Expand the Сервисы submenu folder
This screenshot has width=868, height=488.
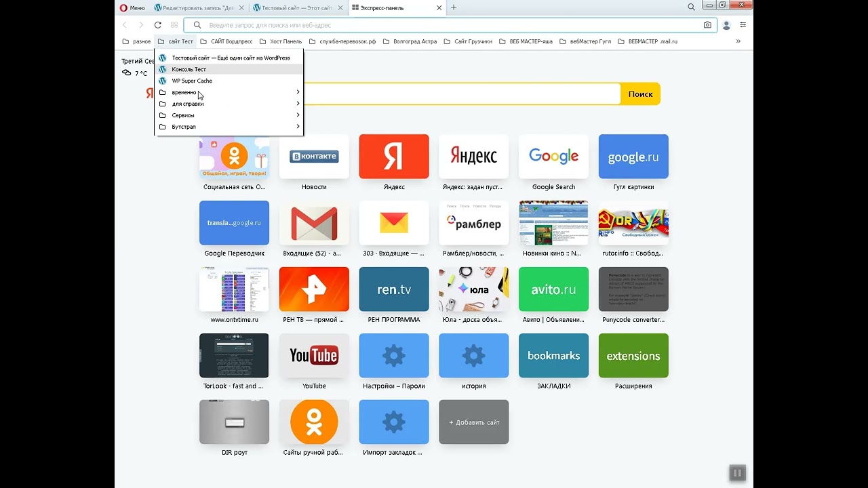(x=229, y=115)
